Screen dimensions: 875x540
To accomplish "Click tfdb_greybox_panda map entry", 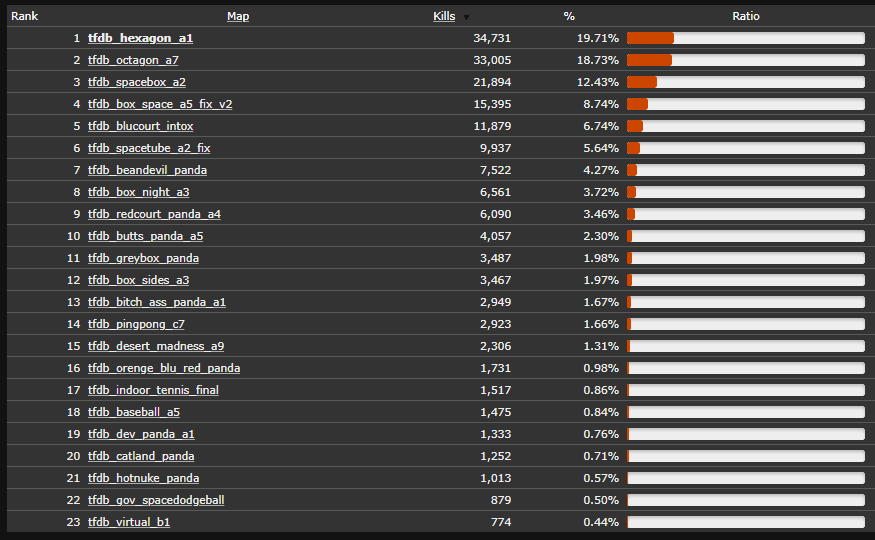I will pos(143,258).
